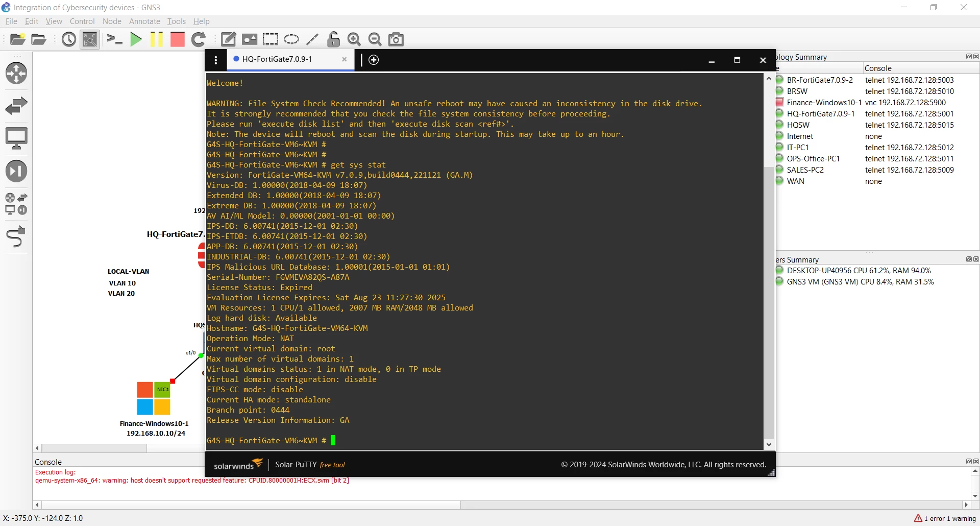This screenshot has width=980, height=526.
Task: Select DESKTOP-UP40956 server in servers summary
Action: pyautogui.click(x=859, y=271)
